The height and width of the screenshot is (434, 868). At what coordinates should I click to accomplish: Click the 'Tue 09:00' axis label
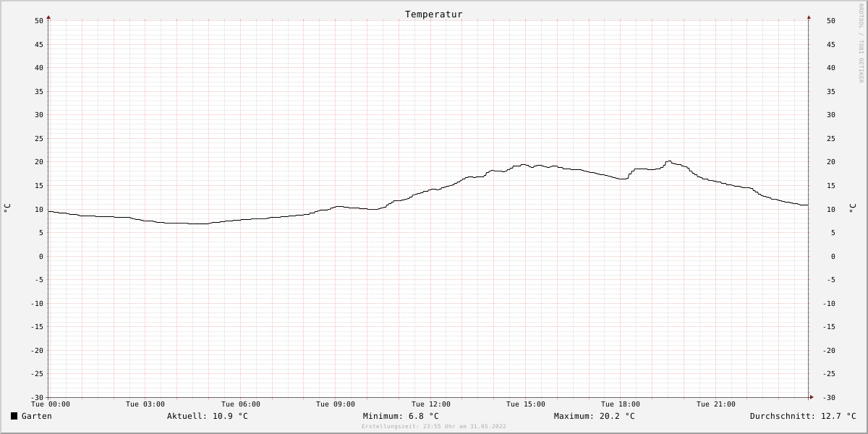click(336, 404)
